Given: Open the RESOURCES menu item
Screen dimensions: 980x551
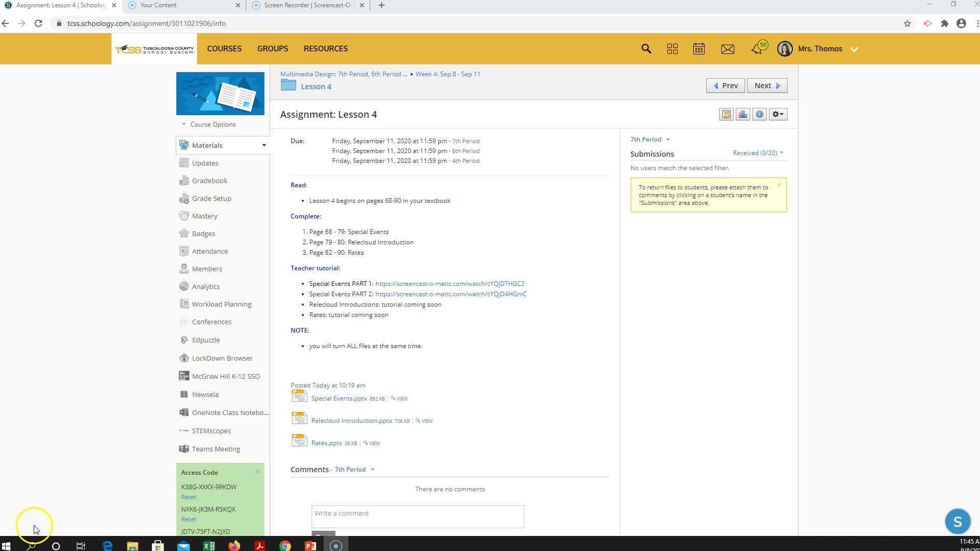Looking at the screenshot, I should coord(326,48).
